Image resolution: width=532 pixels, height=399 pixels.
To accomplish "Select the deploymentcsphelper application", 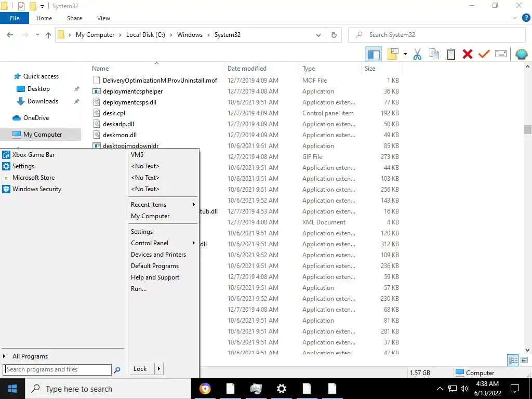I will pyautogui.click(x=132, y=91).
